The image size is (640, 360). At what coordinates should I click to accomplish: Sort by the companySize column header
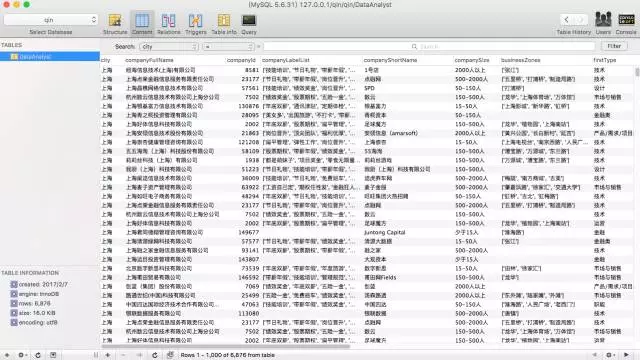(472, 60)
